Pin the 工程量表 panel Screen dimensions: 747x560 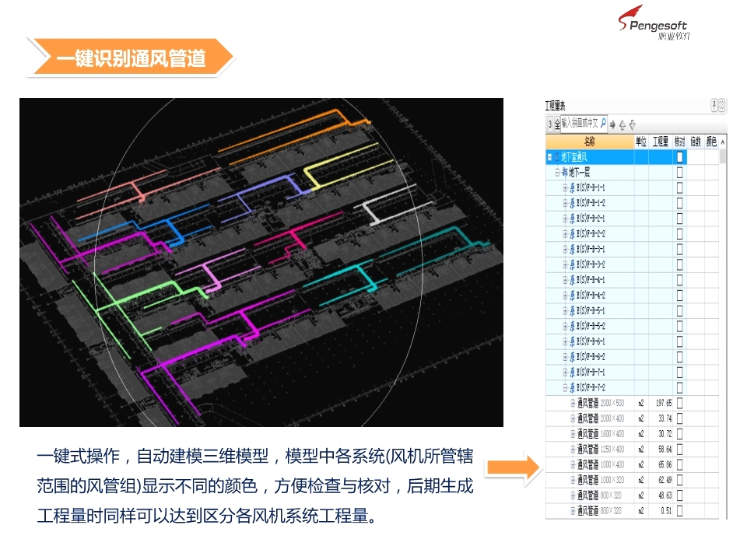pos(714,104)
